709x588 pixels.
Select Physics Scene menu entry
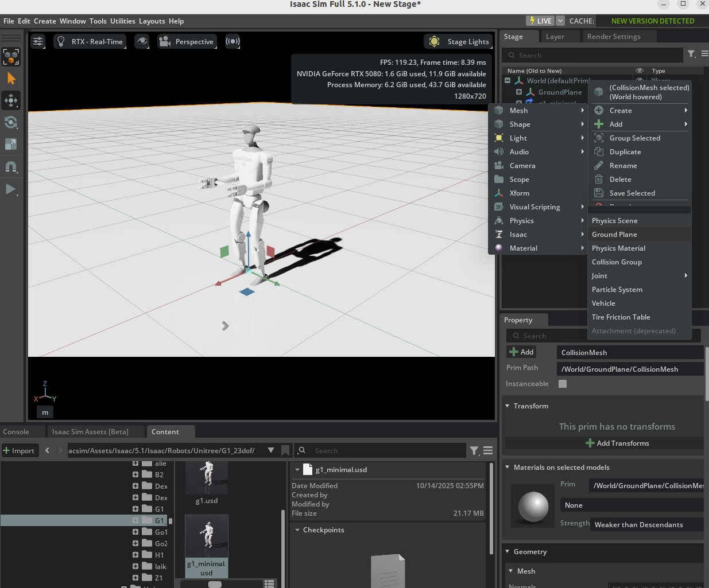tap(640, 221)
